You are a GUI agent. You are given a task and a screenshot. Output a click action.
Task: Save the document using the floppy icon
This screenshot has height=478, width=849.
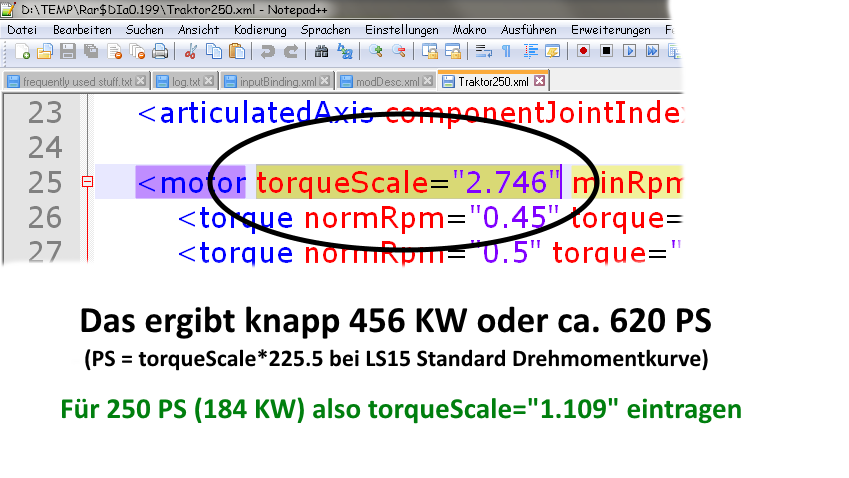pyautogui.click(x=68, y=51)
